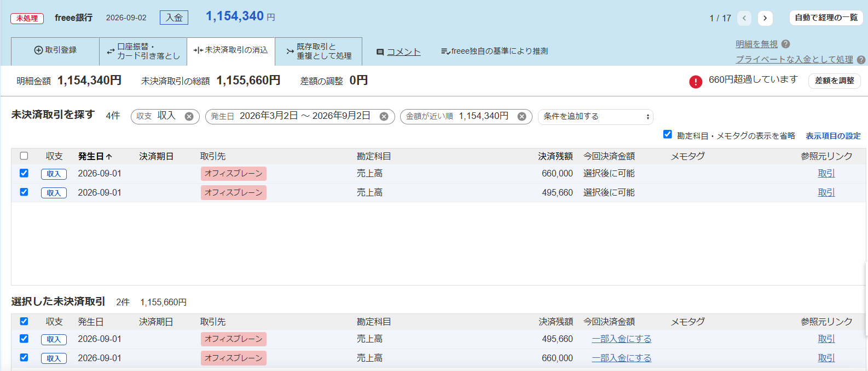Click the 差額を調整 button
868x371 pixels.
[835, 81]
